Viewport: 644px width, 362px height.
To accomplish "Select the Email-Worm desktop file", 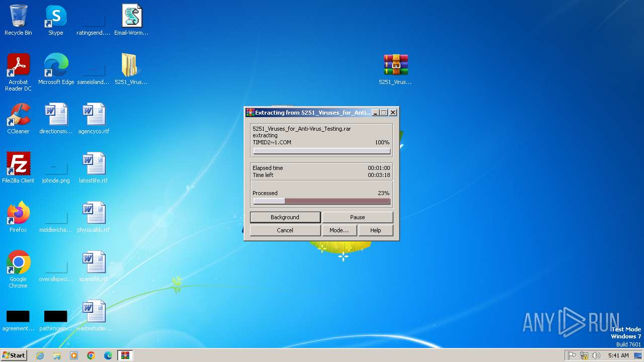I will 131,20.
